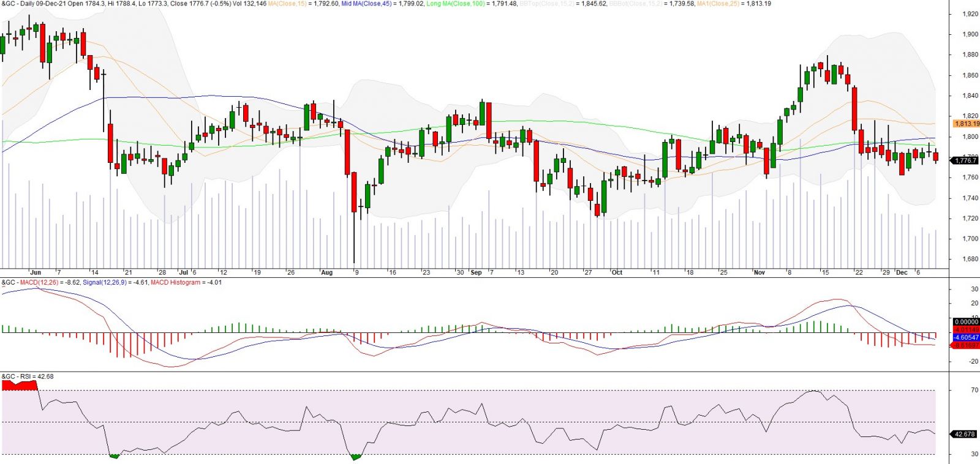
Task: Click the '19' date label in July
Action: [257, 272]
